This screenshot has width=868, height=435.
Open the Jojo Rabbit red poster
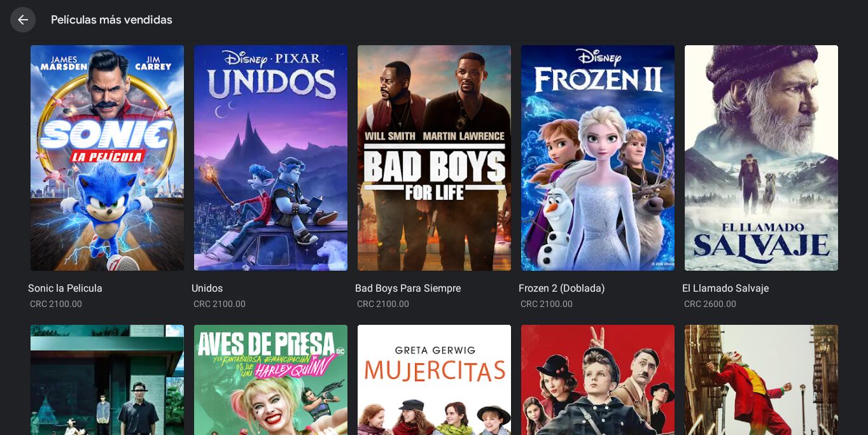[598, 380]
